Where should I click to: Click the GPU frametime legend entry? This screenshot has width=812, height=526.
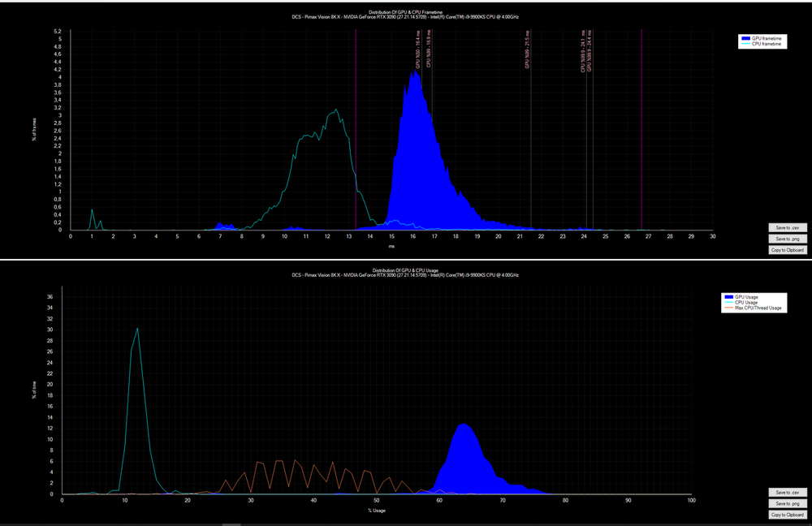tap(762, 39)
